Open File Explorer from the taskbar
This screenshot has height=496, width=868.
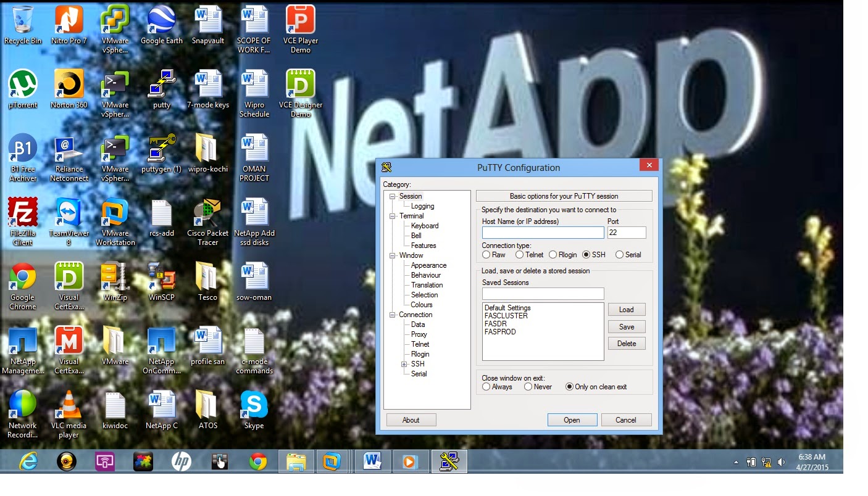[x=296, y=461]
